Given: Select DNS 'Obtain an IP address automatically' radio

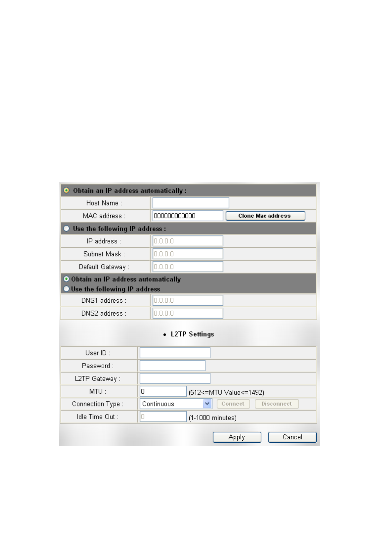Looking at the screenshot, I should [66, 279].
